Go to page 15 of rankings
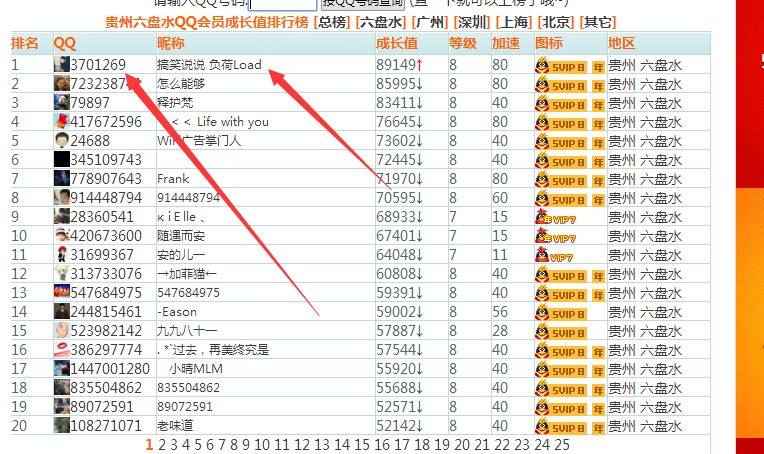Viewport: 764px width, 454px height. (x=362, y=445)
